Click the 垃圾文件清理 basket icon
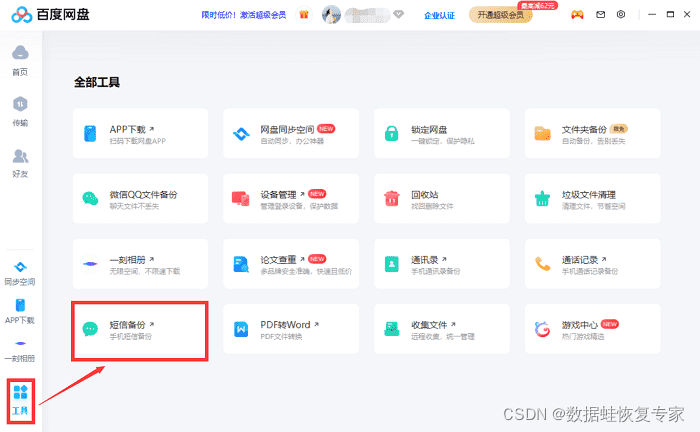This screenshot has height=432, width=700. 542,199
